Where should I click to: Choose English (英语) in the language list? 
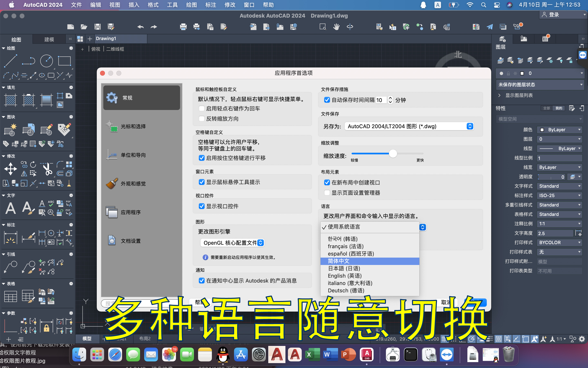point(370,276)
